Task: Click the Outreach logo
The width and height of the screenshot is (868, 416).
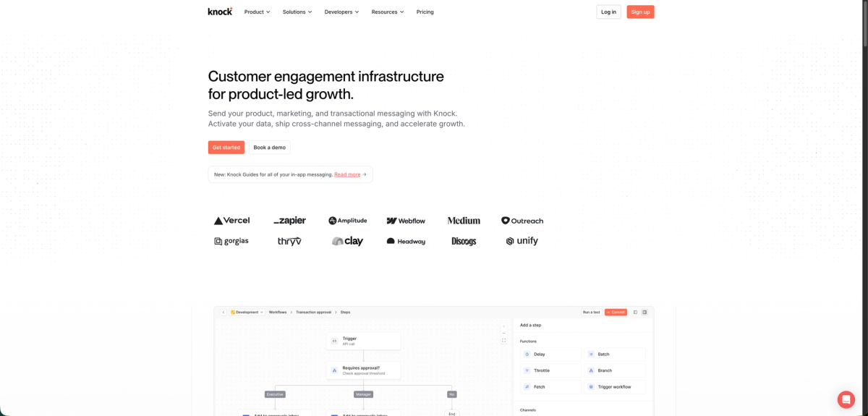Action: [522, 221]
